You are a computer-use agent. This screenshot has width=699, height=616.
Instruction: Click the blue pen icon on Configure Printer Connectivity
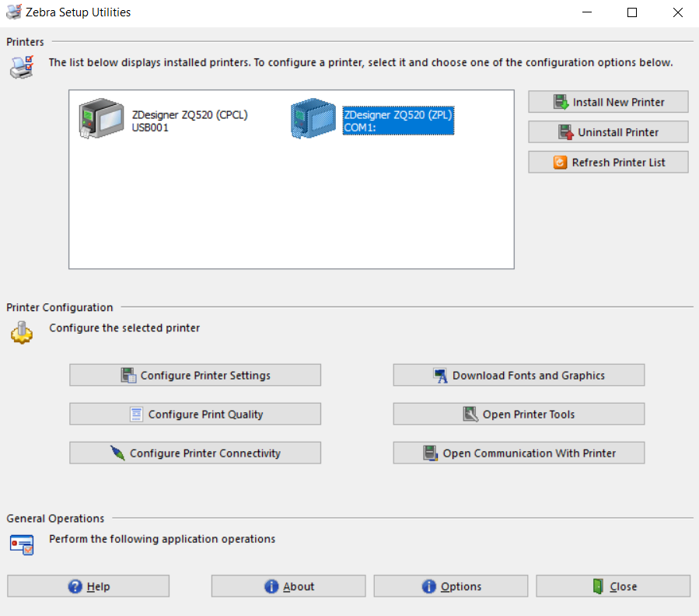point(117,452)
